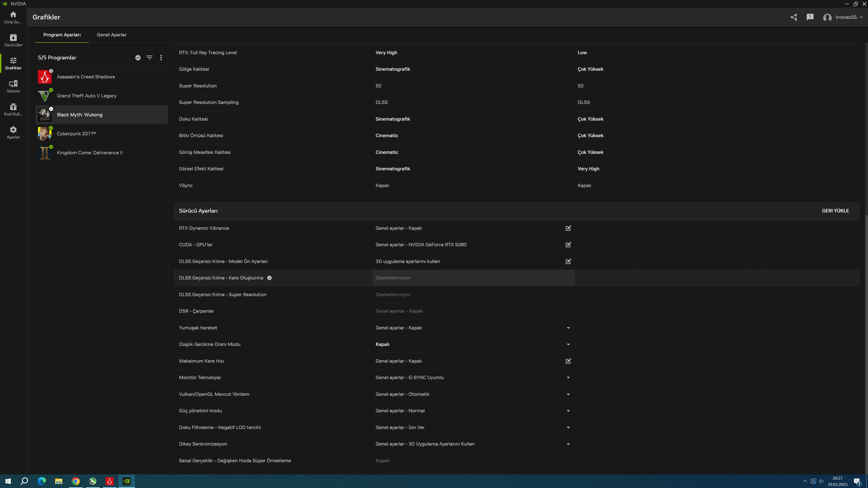Open the feedback notification icon
This screenshot has width=868, height=488.
pyautogui.click(x=810, y=17)
